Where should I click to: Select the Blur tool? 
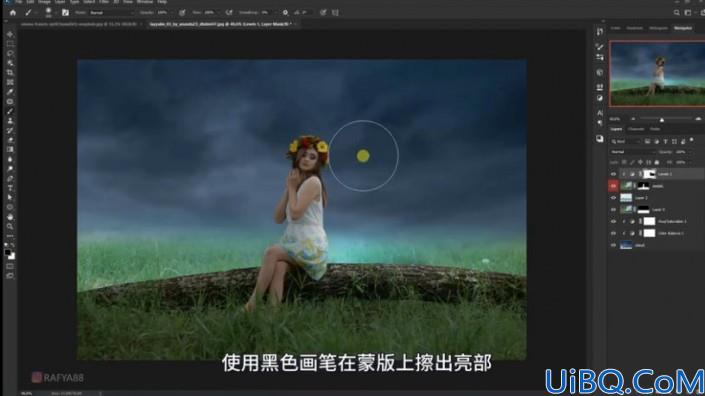tap(10, 159)
